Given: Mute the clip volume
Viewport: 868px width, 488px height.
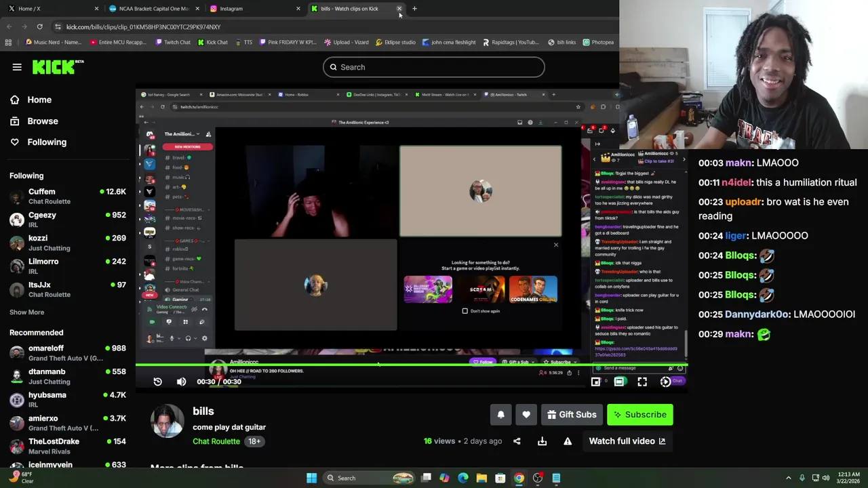Looking at the screenshot, I should click(x=181, y=382).
